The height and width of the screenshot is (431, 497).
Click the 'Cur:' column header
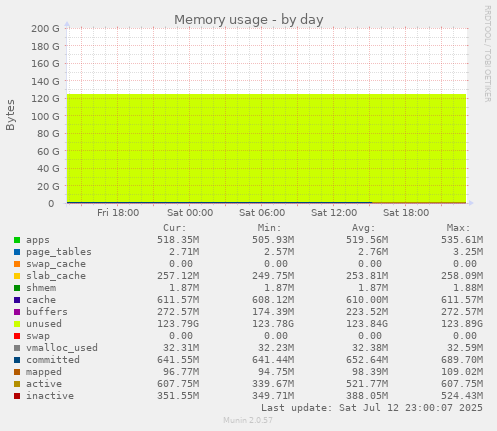(x=175, y=228)
